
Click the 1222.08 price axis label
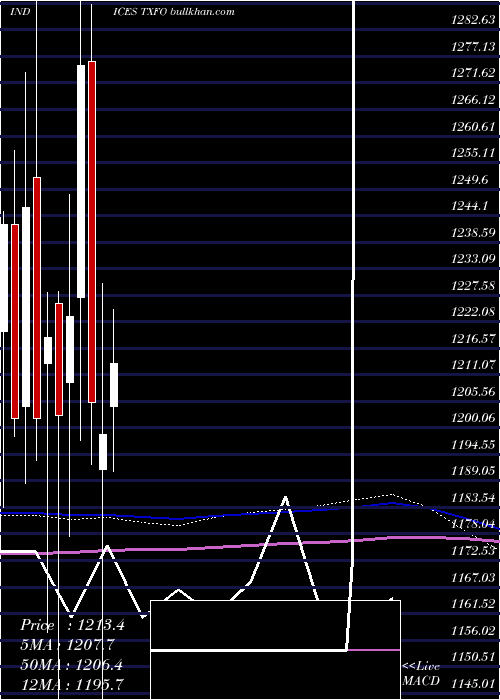[x=474, y=312]
